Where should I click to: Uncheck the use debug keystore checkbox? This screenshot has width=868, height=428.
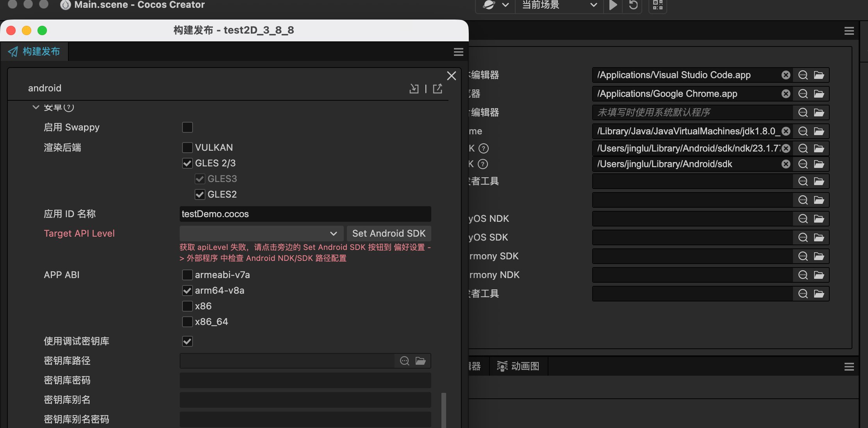click(x=188, y=341)
